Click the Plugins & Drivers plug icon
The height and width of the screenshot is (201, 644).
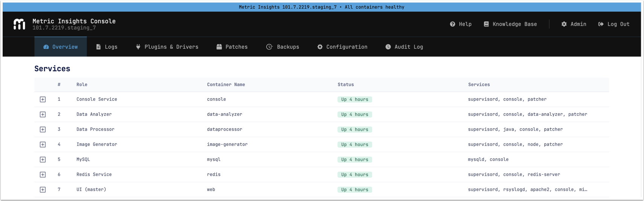(x=138, y=47)
